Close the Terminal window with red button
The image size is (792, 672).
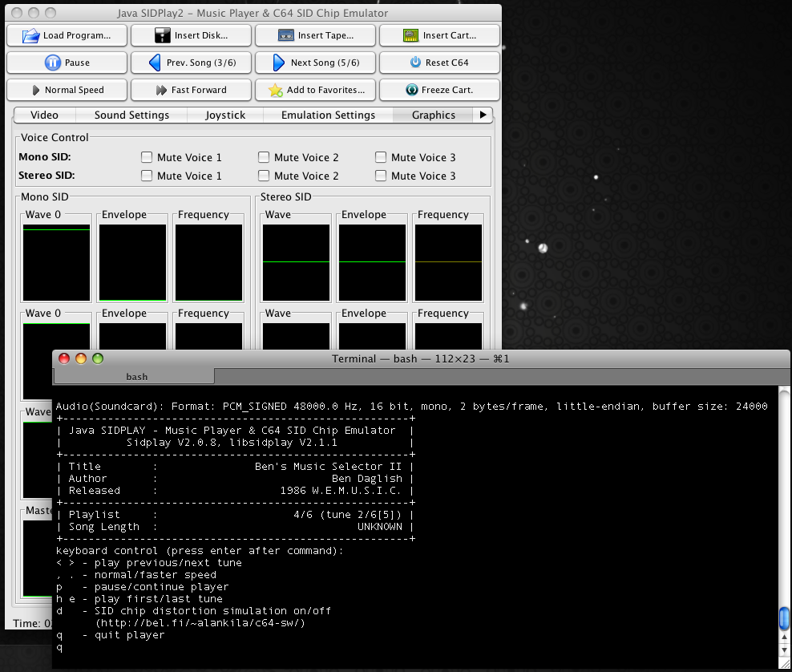click(x=64, y=358)
